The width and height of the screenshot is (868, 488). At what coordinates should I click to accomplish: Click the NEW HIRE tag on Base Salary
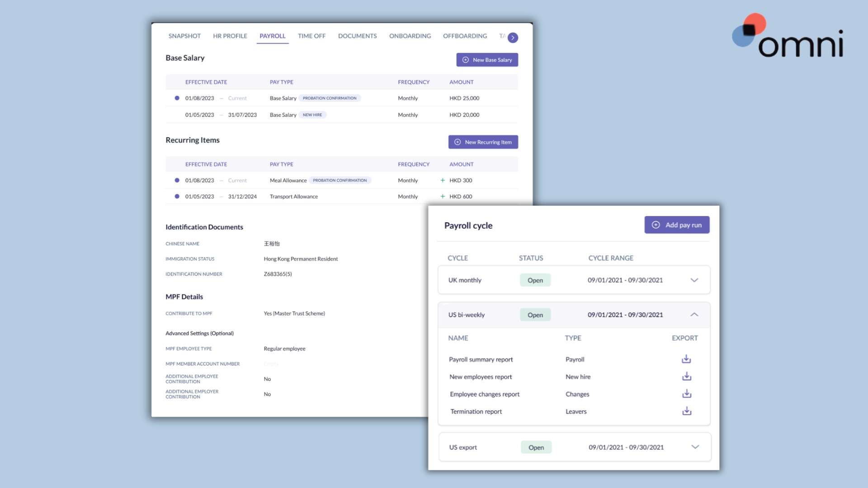point(312,115)
